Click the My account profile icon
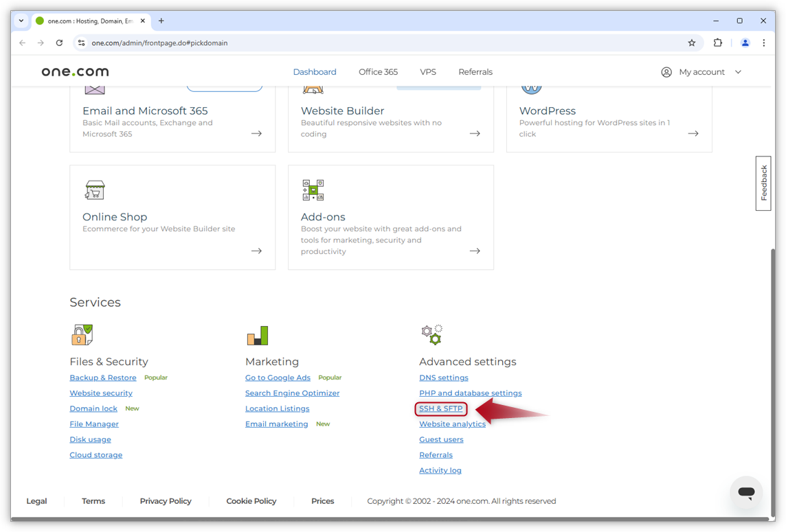Image resolution: width=786 pixels, height=532 pixels. (x=666, y=72)
